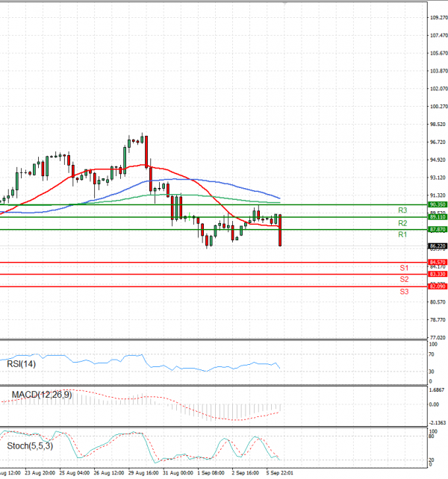Click the 23 Aug 20:00 time label
The width and height of the screenshot is (448, 479).
[40, 473]
